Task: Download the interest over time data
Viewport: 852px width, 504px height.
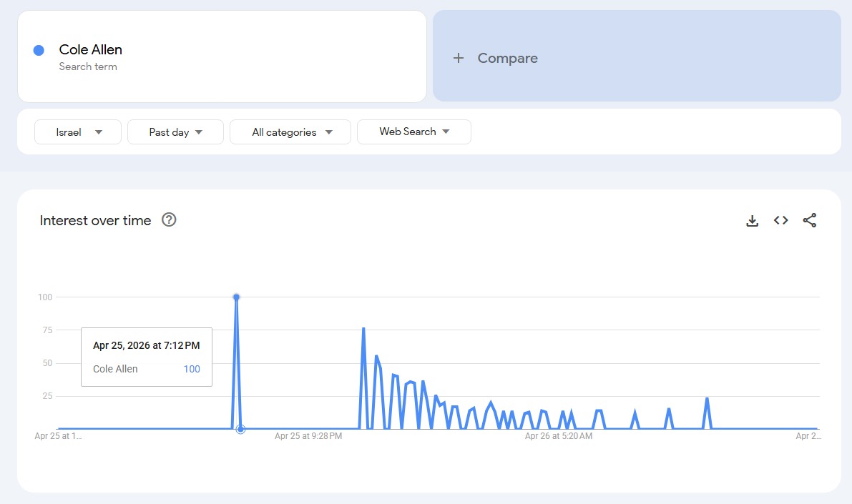Action: [x=752, y=220]
